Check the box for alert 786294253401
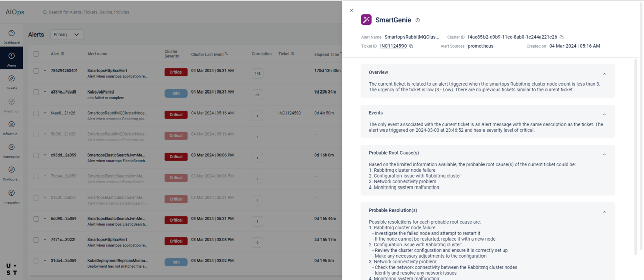 tap(36, 71)
